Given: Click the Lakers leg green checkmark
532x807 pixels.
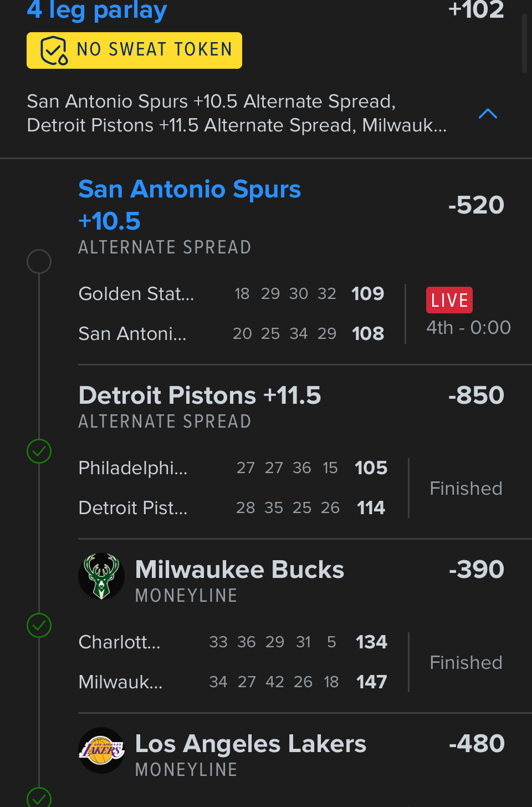Looking at the screenshot, I should tap(39, 798).
